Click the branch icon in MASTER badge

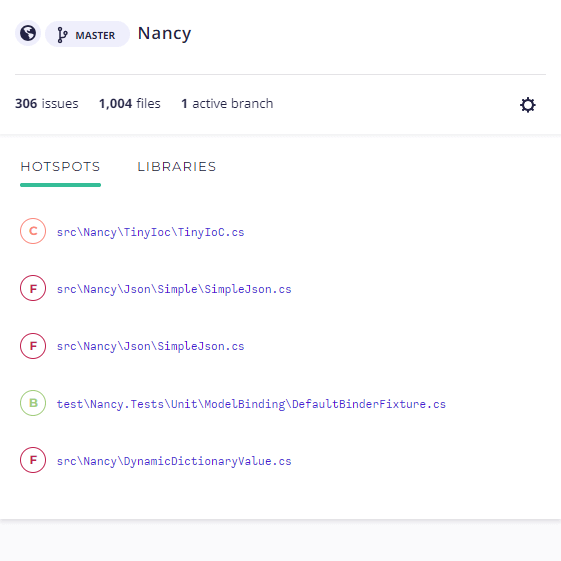point(62,35)
